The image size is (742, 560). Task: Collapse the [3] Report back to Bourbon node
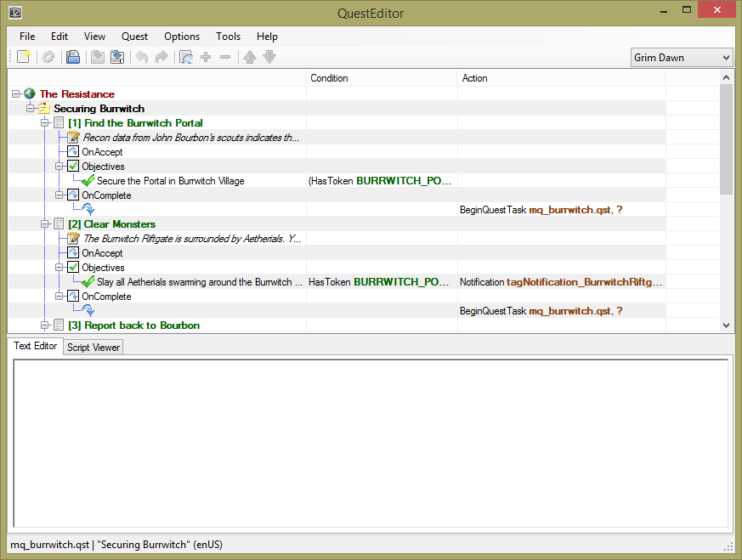(45, 325)
